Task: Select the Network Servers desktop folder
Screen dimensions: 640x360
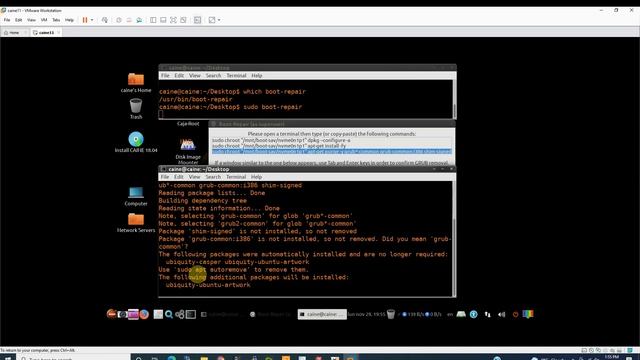Action: (x=136, y=222)
